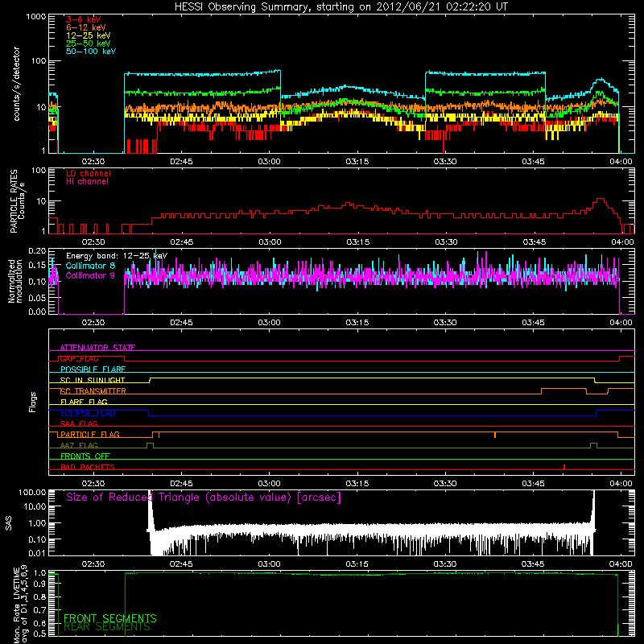Click the counts/s/detector axis label

16,84
